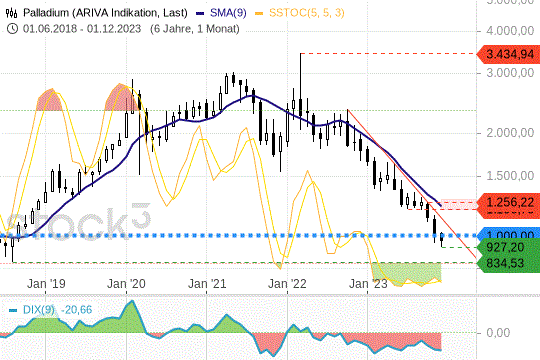The height and width of the screenshot is (360, 540).
Task: Click the Jan '20 axis label
Action: click(126, 284)
